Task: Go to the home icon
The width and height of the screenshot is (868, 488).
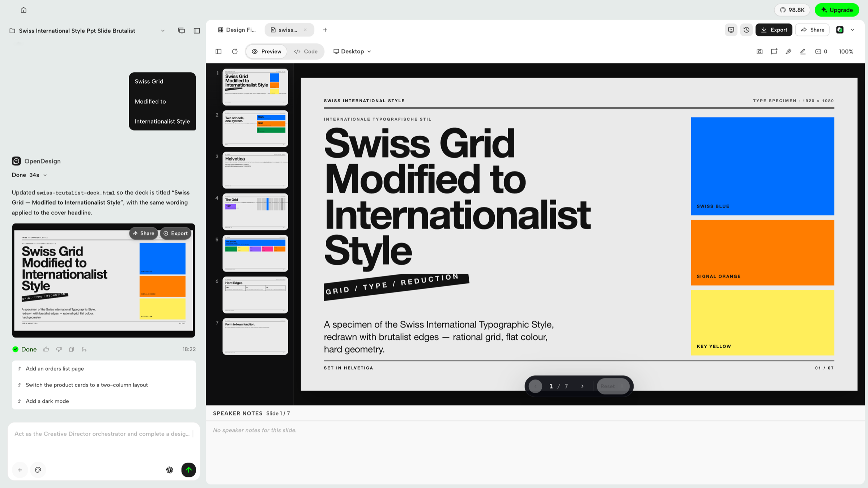Action: (x=24, y=10)
